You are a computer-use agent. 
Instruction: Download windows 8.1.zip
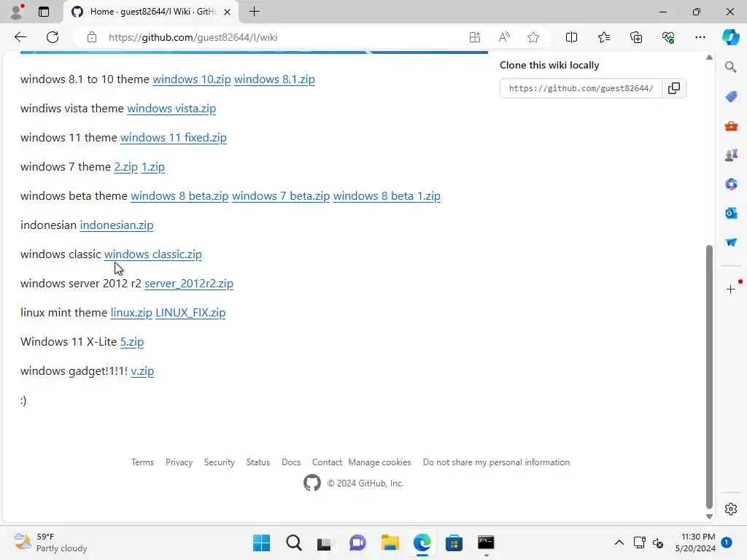pyautogui.click(x=274, y=79)
